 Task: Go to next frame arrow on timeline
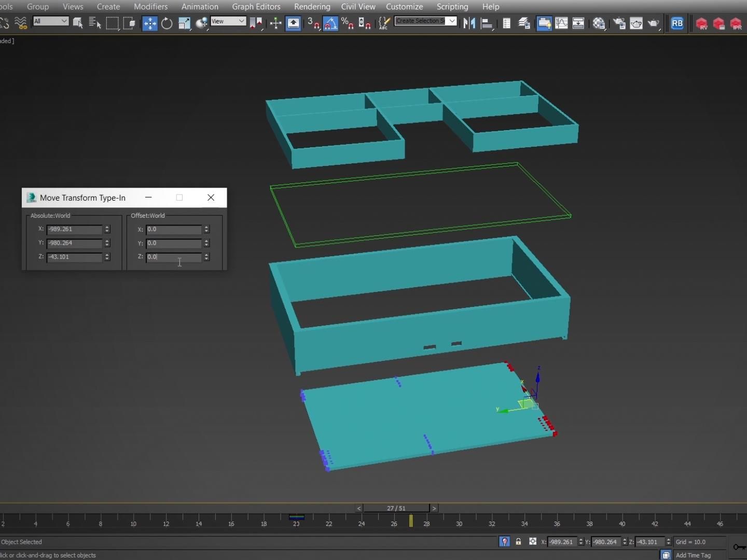pos(434,508)
